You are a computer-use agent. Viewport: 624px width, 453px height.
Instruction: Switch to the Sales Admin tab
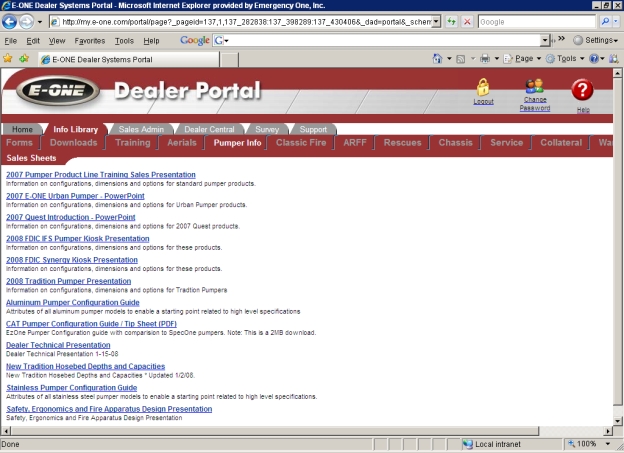[x=141, y=129]
